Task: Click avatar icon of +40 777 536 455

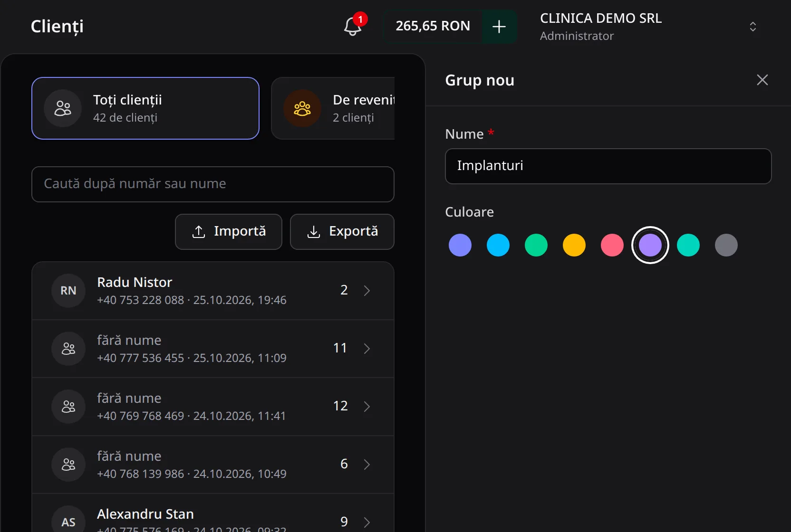Action: [x=68, y=349]
